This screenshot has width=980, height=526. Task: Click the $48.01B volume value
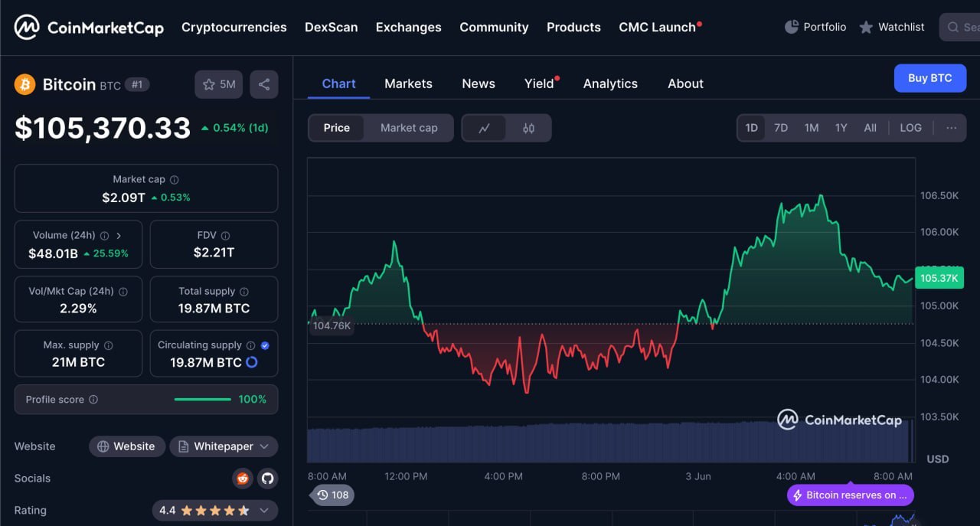(53, 253)
